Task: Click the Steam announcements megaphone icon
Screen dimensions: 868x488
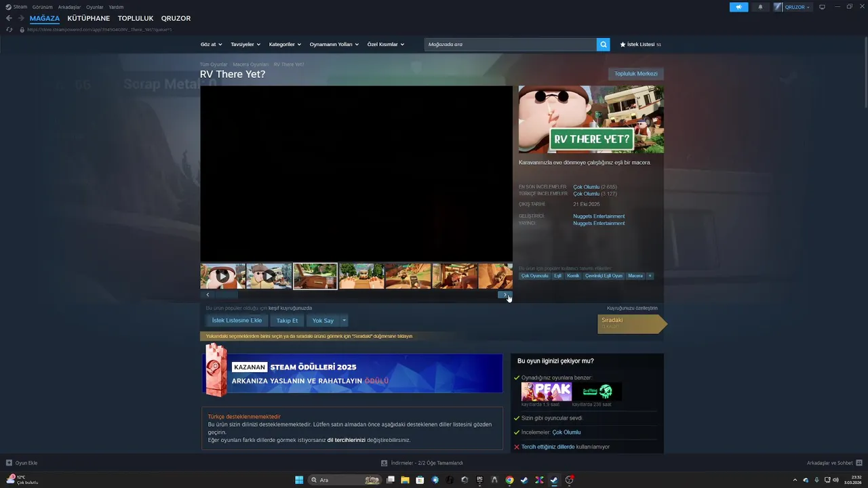Action: (x=738, y=7)
